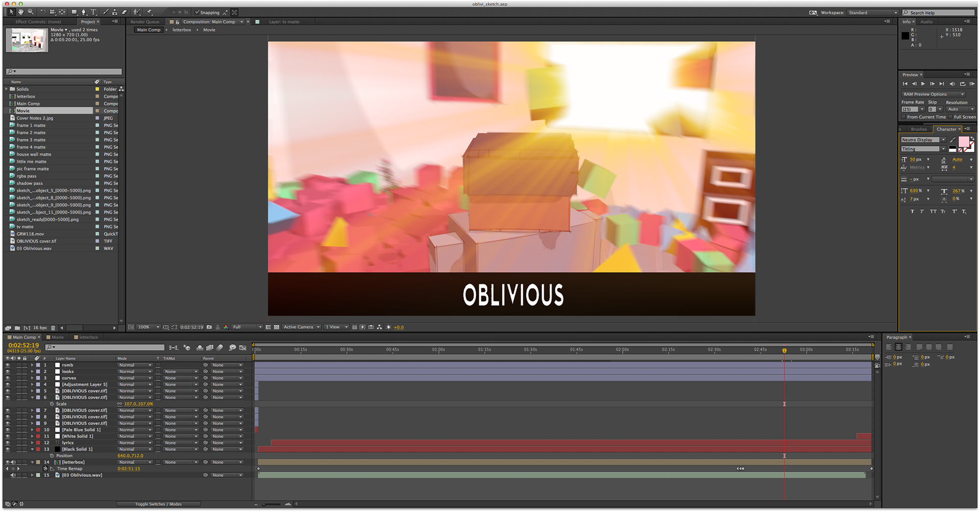Click the Play button in Preview
The image size is (980, 512).
coord(923,84)
